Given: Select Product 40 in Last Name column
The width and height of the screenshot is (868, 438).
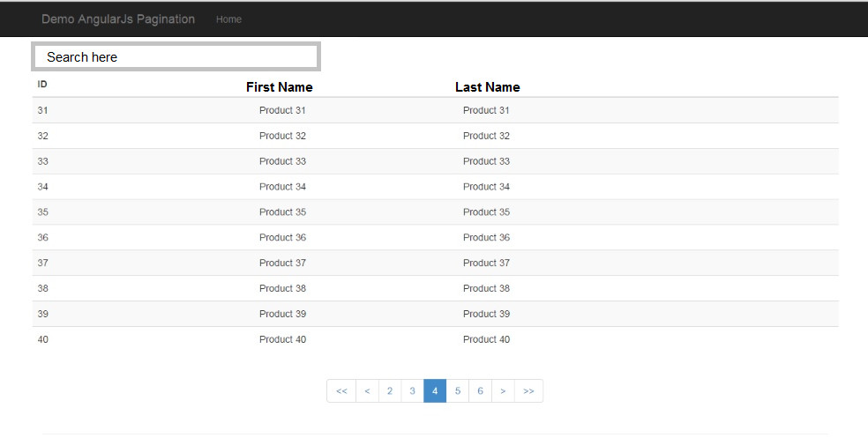Looking at the screenshot, I should [x=486, y=339].
